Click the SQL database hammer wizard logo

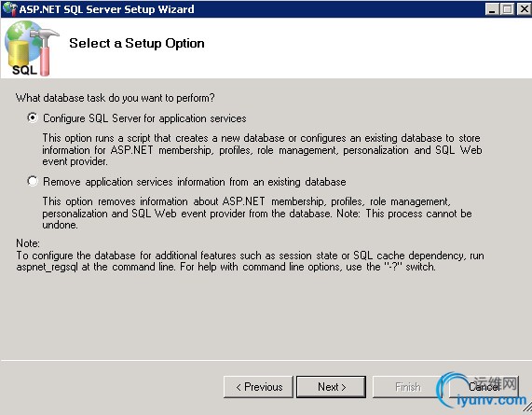[x=32, y=48]
